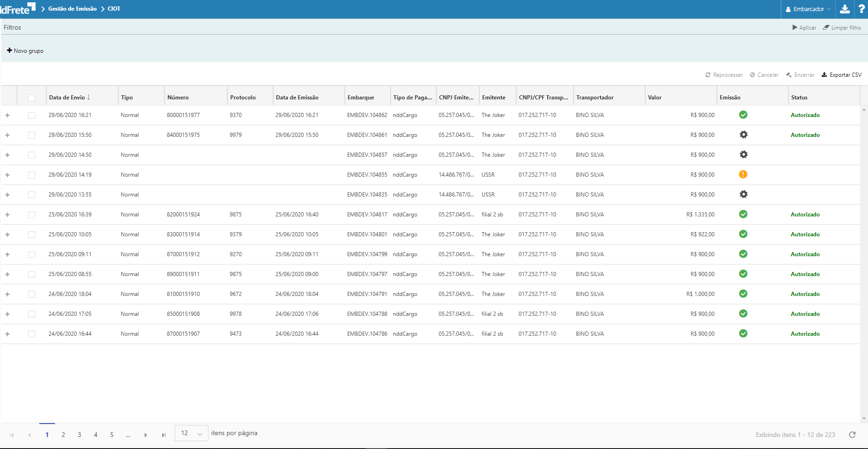Open the help question mark icon
The image size is (868, 449).
point(862,9)
